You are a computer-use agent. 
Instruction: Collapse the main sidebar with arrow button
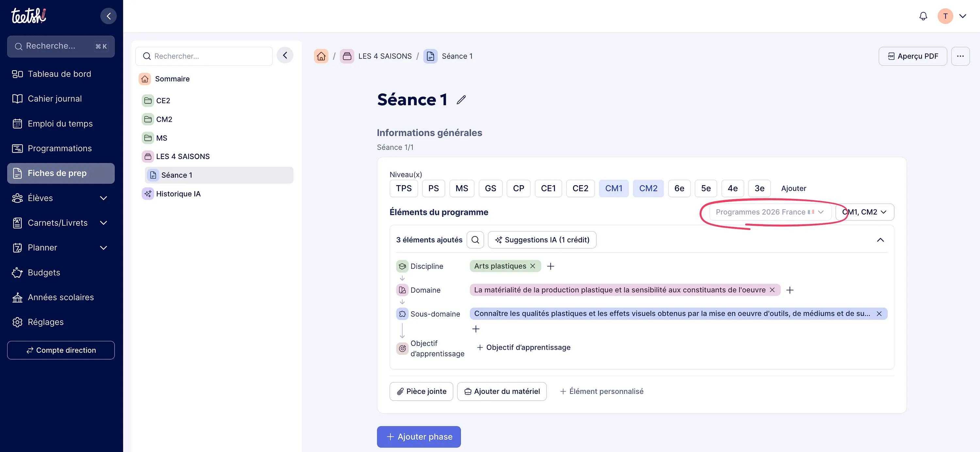click(x=108, y=16)
